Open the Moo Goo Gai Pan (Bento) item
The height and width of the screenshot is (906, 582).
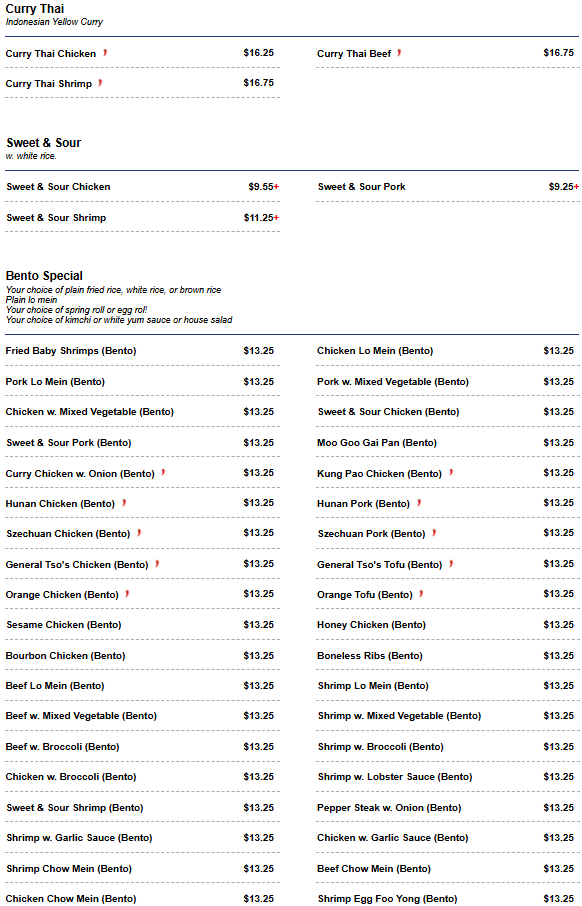click(447, 443)
